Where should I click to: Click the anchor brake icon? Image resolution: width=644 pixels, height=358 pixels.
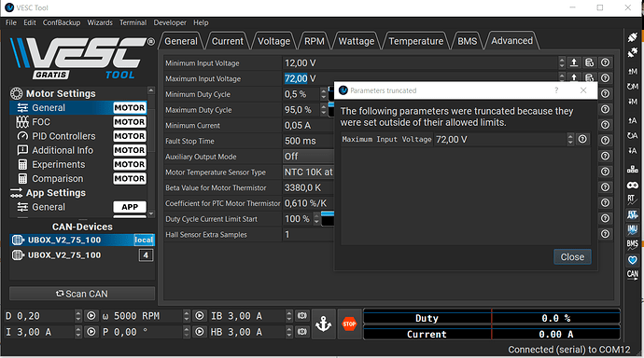point(323,324)
